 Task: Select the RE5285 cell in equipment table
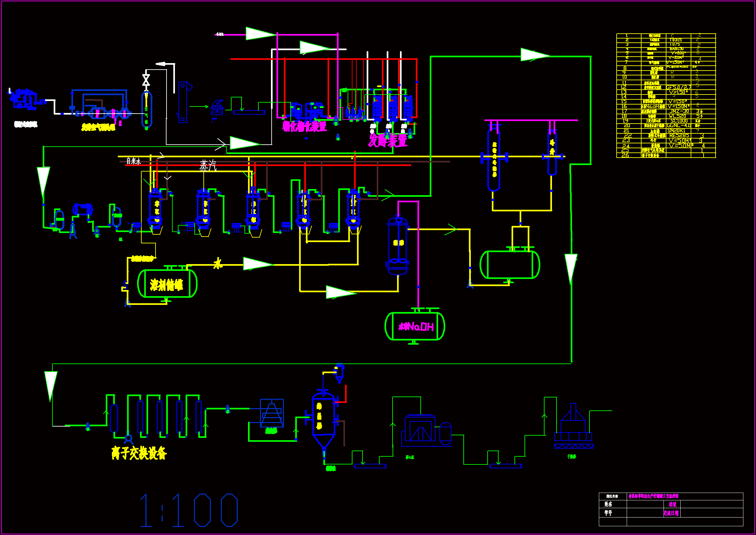pos(679,136)
